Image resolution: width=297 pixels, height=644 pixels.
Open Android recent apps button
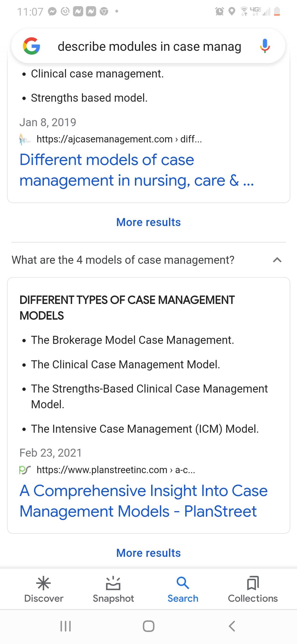(66, 626)
